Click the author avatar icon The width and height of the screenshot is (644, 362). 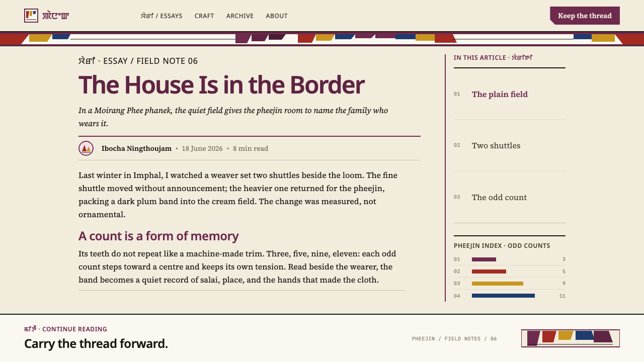[86, 148]
